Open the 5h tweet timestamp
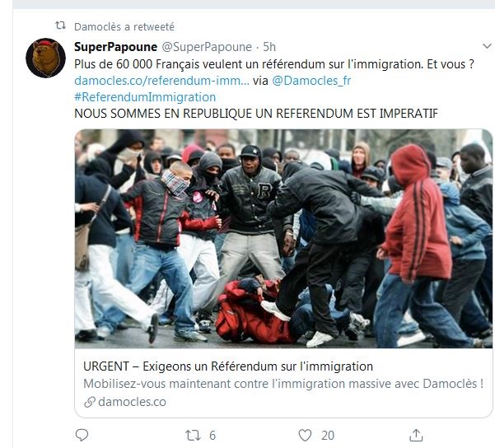The width and height of the screenshot is (495, 448). tap(269, 47)
